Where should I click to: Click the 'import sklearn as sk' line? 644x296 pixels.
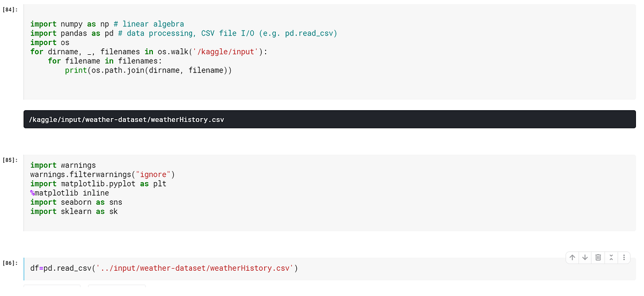[74, 211]
